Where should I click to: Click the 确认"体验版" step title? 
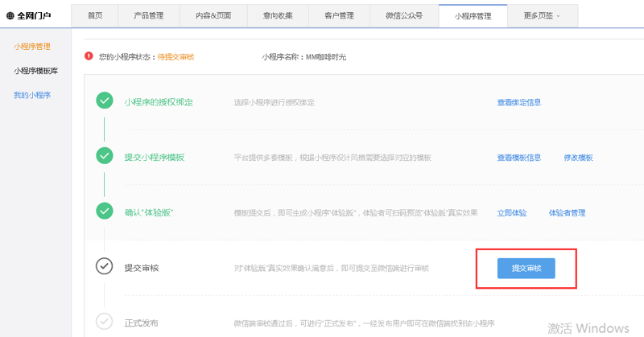(x=149, y=212)
